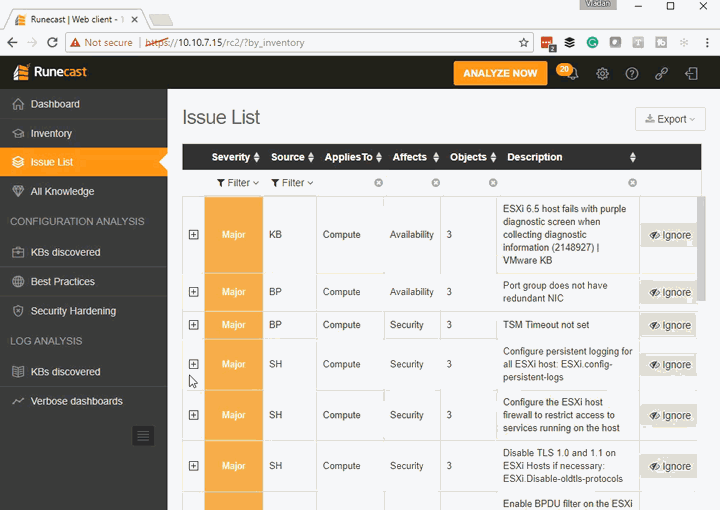
Task: Clear the Affects filter field
Action: pyautogui.click(x=436, y=183)
